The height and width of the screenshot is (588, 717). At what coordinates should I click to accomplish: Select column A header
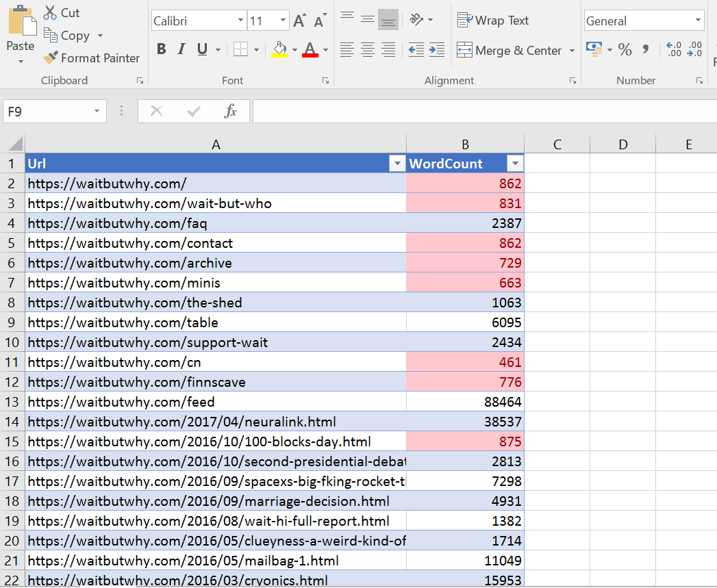[216, 144]
